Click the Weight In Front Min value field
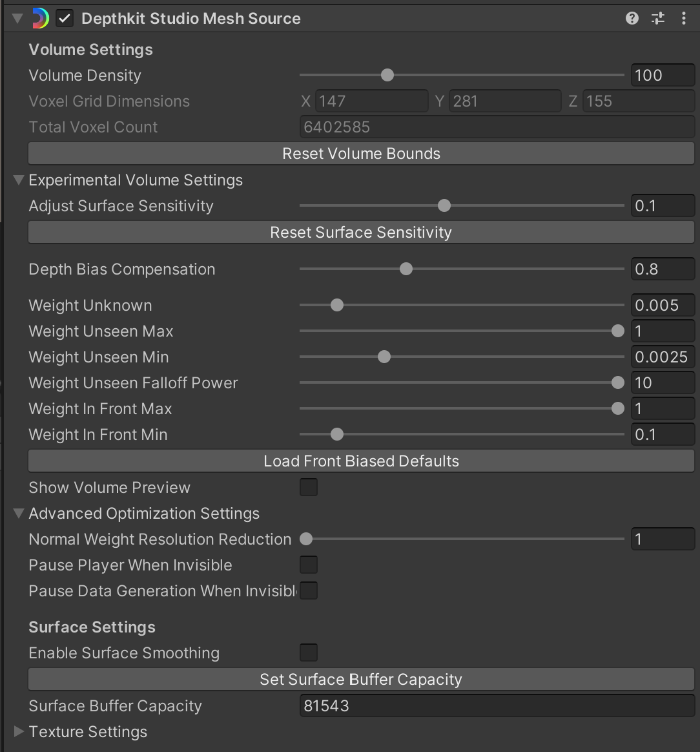The image size is (700, 752). coord(663,435)
